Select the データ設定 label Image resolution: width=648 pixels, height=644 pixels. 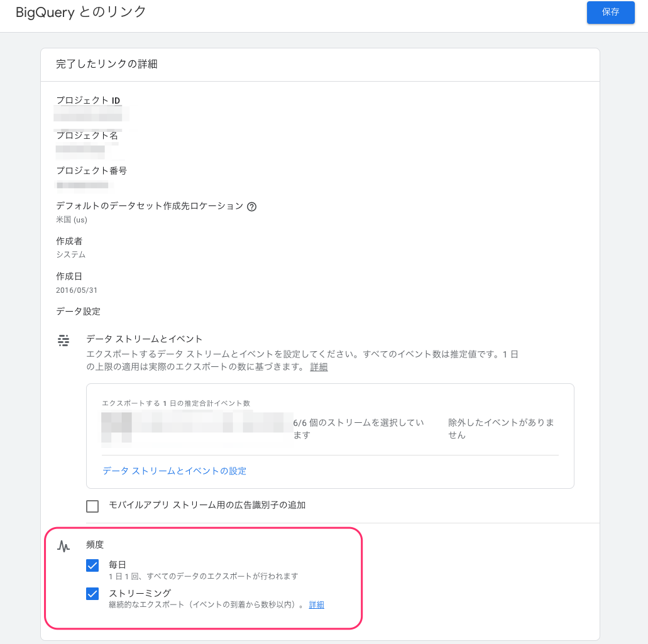(x=78, y=312)
